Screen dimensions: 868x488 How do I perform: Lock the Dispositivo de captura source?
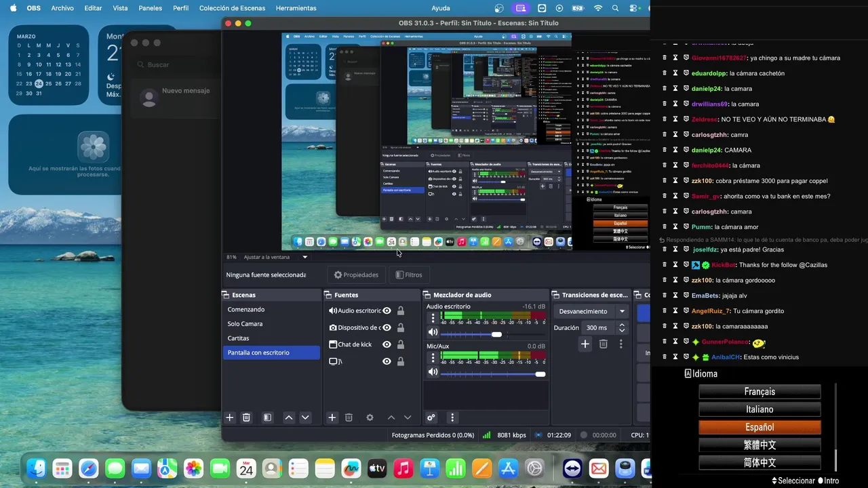click(401, 327)
